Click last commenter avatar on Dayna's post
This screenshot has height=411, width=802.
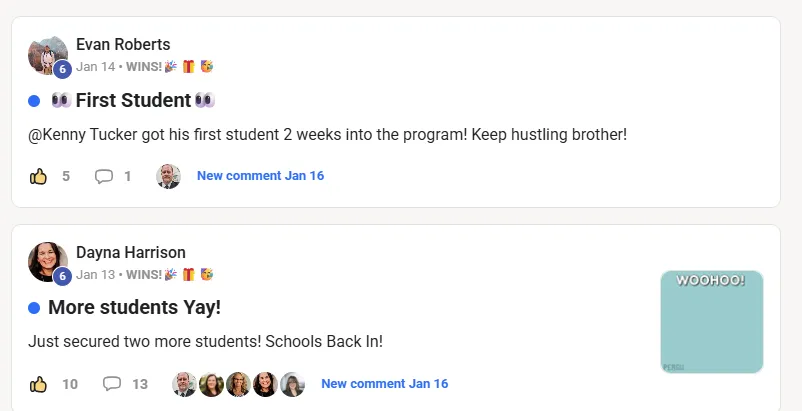point(292,384)
